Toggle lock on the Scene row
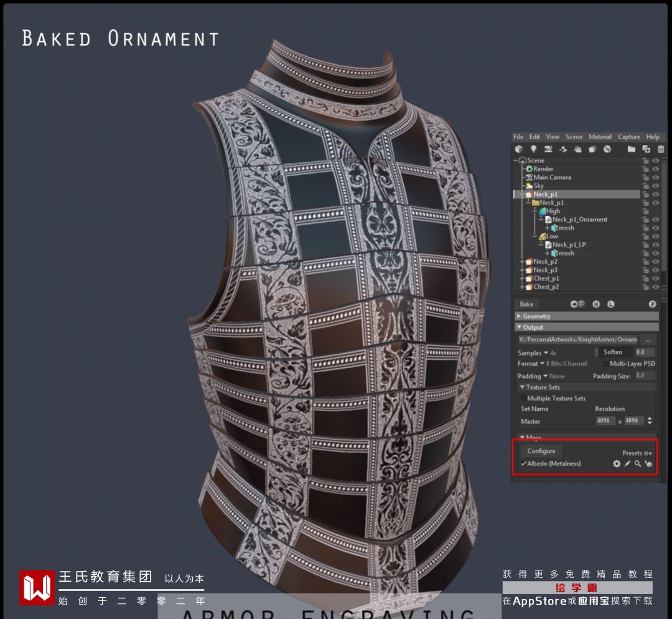Screen dimensions: 672x619 [645, 161]
